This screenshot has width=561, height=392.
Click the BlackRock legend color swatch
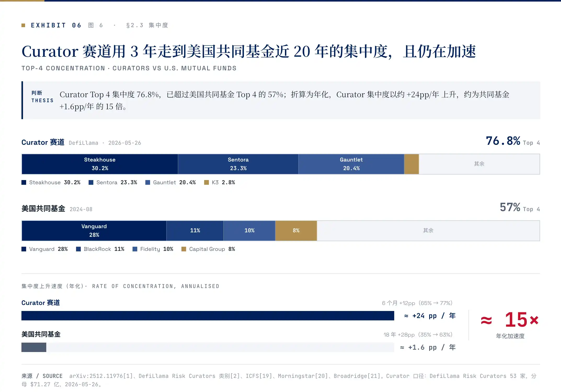pos(78,249)
